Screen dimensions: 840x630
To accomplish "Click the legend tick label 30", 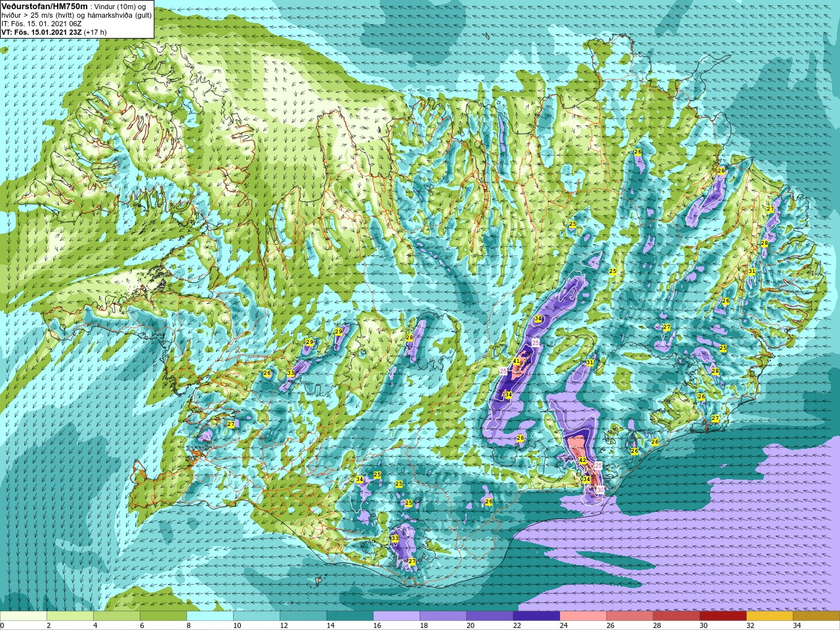I will (703, 625).
